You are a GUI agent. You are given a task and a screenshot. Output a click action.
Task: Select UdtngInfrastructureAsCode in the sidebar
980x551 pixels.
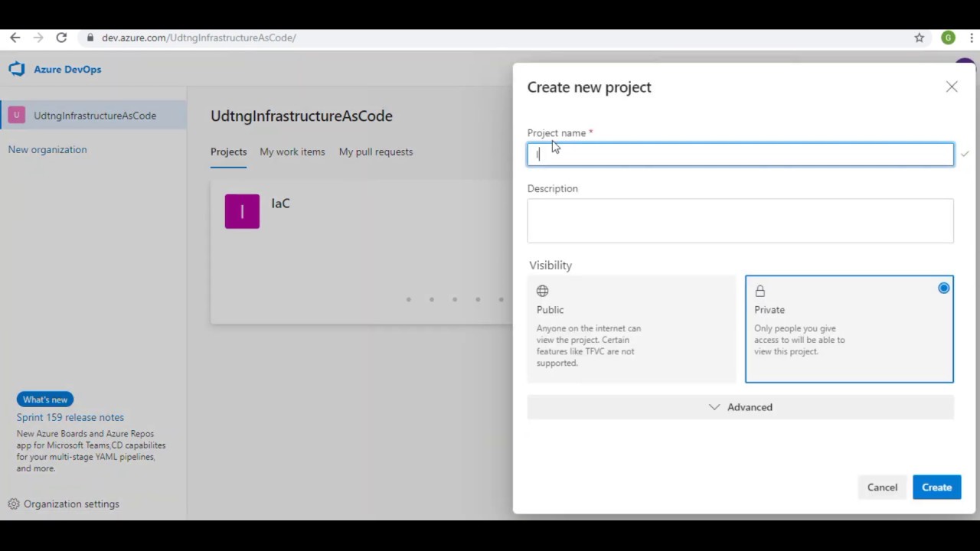coord(93,116)
